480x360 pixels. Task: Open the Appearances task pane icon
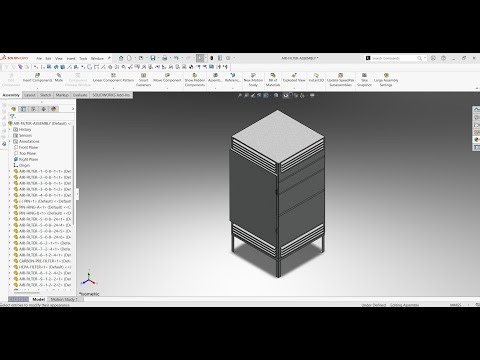[476, 140]
